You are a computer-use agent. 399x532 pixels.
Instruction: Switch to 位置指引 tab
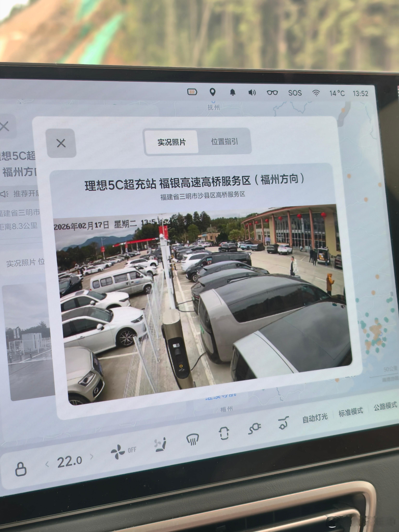click(x=224, y=141)
